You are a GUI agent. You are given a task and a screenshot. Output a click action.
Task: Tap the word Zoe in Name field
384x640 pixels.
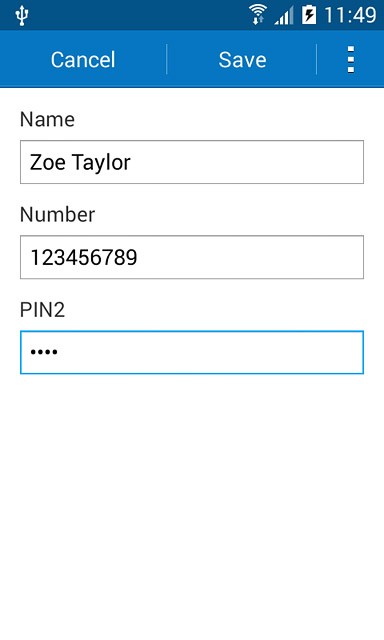point(48,162)
